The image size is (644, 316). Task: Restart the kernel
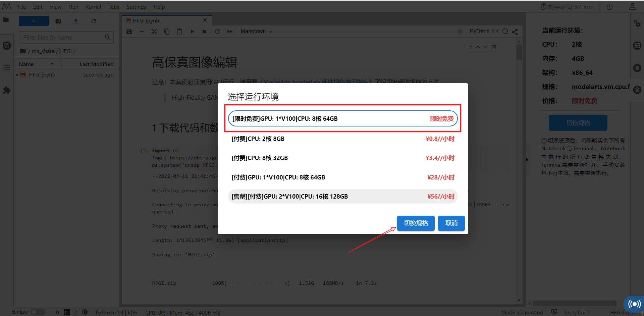217,32
